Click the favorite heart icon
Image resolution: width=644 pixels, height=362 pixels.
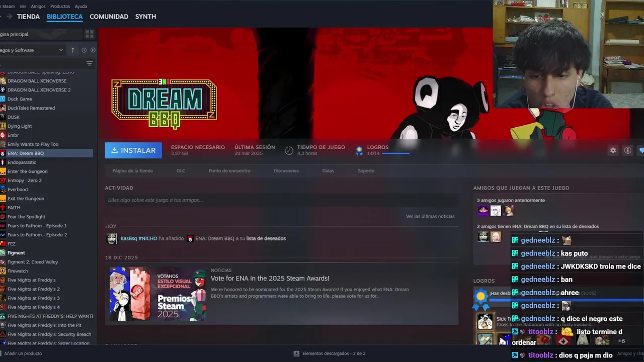(641, 150)
